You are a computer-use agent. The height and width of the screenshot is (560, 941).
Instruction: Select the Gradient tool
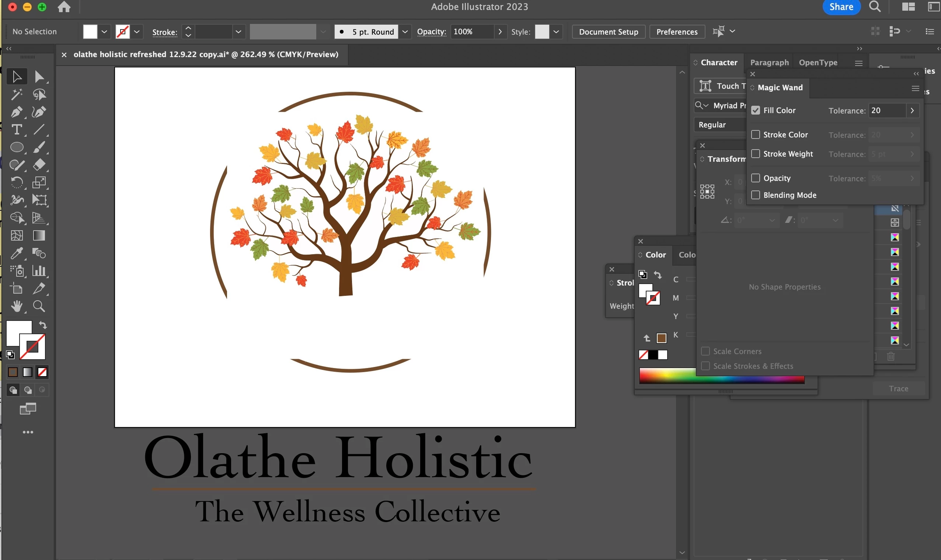pyautogui.click(x=39, y=235)
